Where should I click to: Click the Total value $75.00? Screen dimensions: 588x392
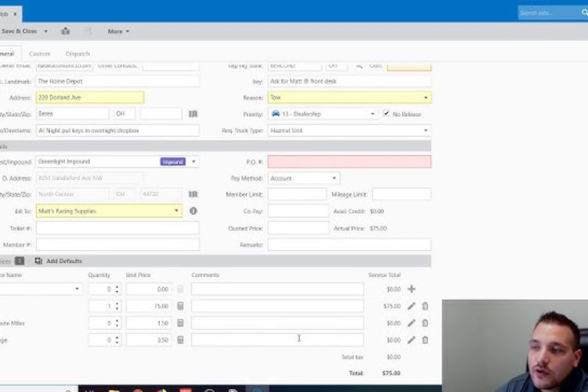(x=391, y=373)
